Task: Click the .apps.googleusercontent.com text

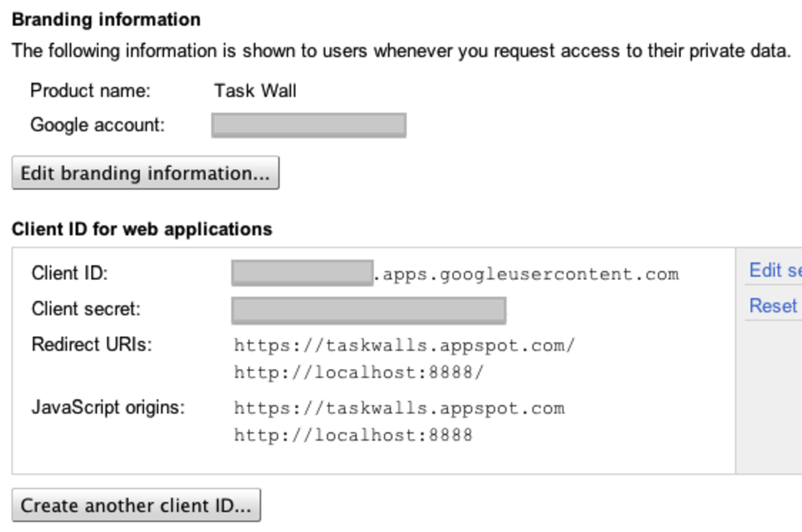Action: point(526,274)
